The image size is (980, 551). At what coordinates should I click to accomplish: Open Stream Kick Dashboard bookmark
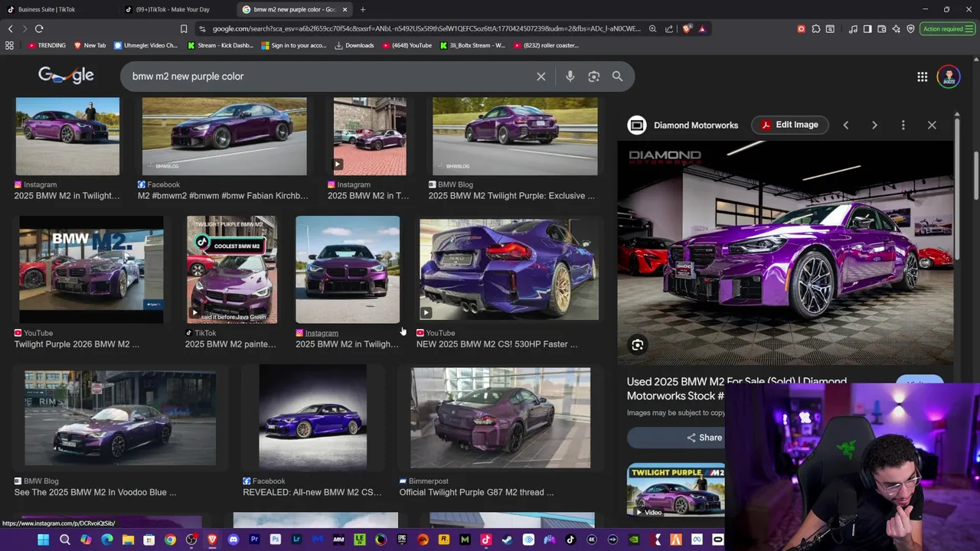click(x=220, y=45)
